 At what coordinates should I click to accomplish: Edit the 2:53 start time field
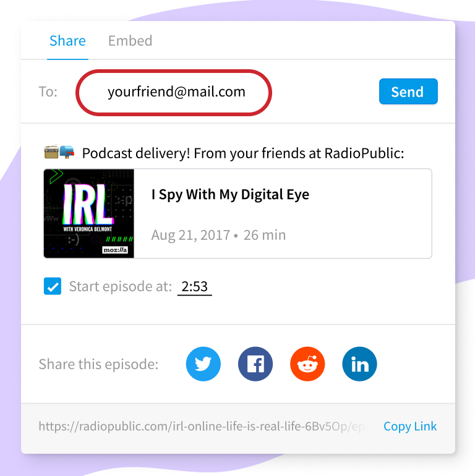coord(195,287)
